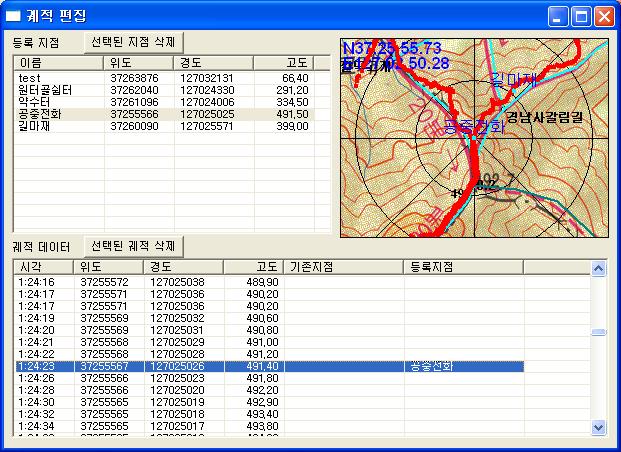Click the 선택된 궤적 삭제 button
Viewport: 621px width, 452px height.
134,246
